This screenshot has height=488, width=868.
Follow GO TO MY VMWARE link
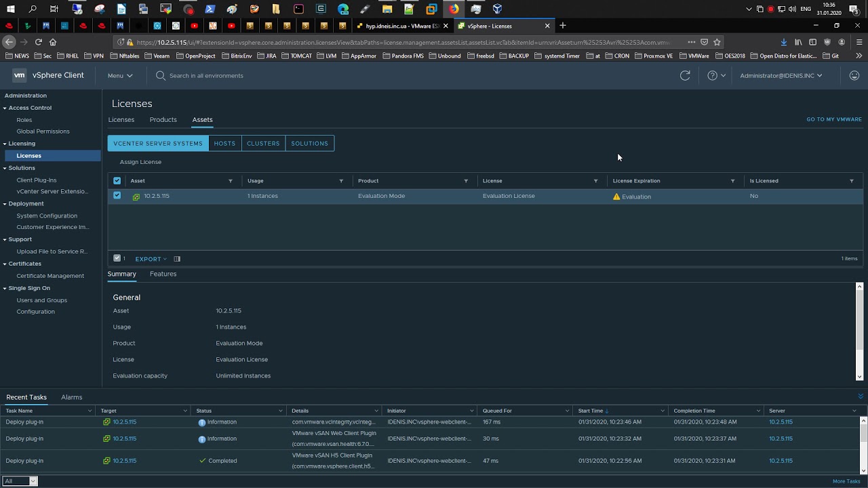click(834, 119)
